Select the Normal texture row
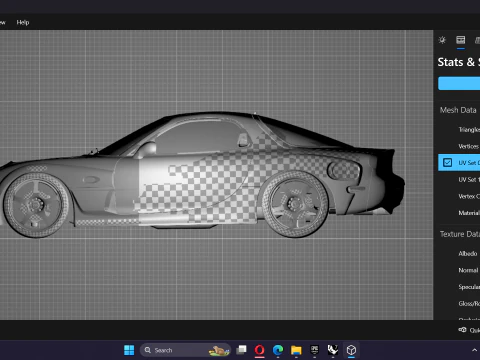 [x=459, y=270]
